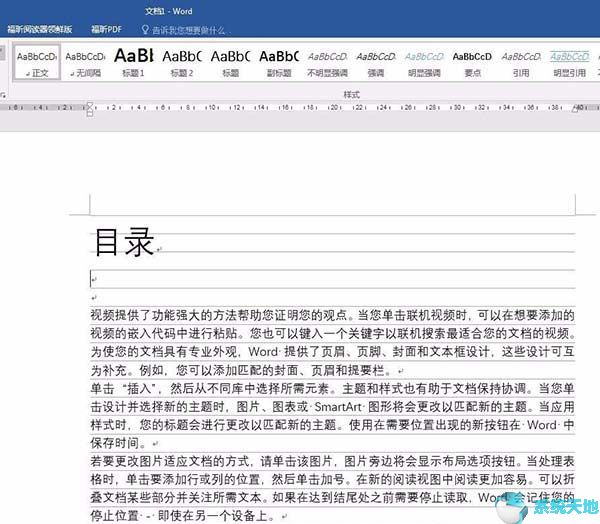
Task: Choose the 明显引用 style
Action: [570, 62]
